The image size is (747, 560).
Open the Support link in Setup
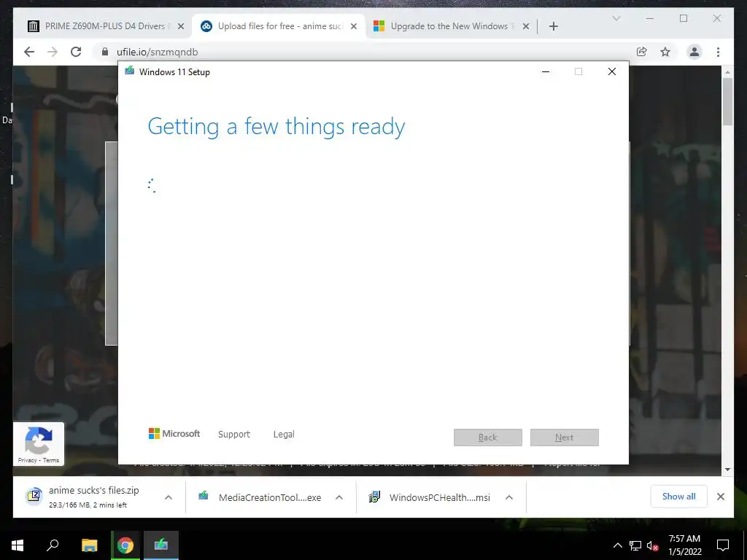(234, 435)
